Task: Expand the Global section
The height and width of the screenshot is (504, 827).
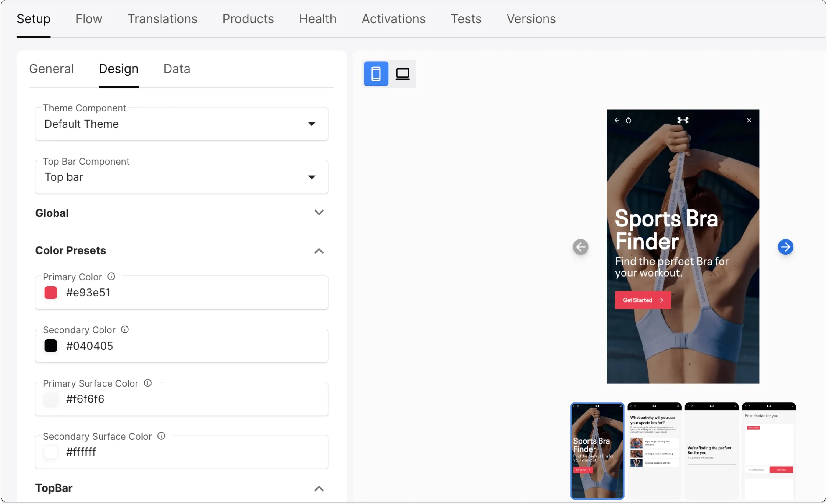Action: (x=319, y=212)
